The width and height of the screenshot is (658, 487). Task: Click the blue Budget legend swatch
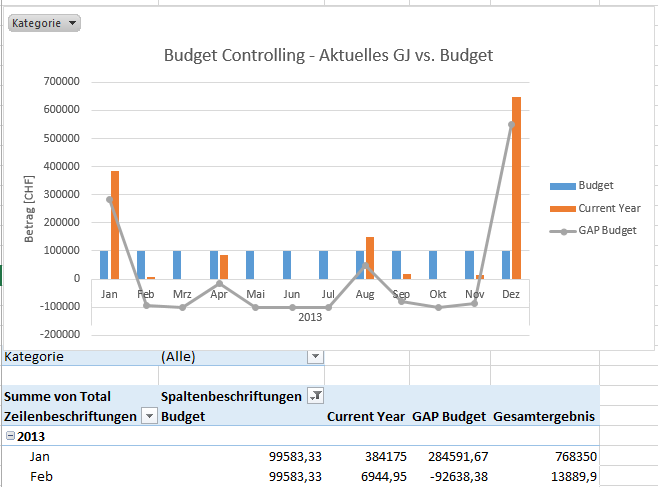pyautogui.click(x=562, y=185)
